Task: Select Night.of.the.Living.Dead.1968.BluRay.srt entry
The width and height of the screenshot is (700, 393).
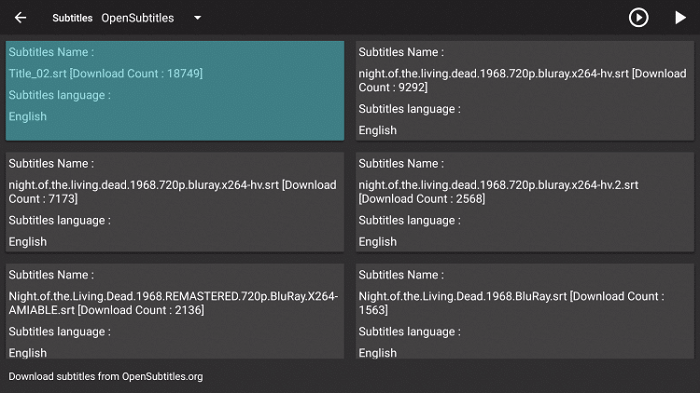Action: 525,311
